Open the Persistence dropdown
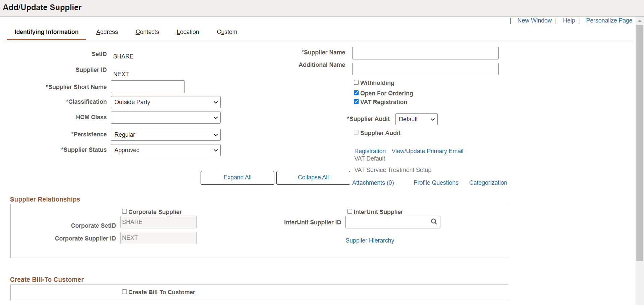This screenshot has height=305, width=644. pyautogui.click(x=166, y=135)
